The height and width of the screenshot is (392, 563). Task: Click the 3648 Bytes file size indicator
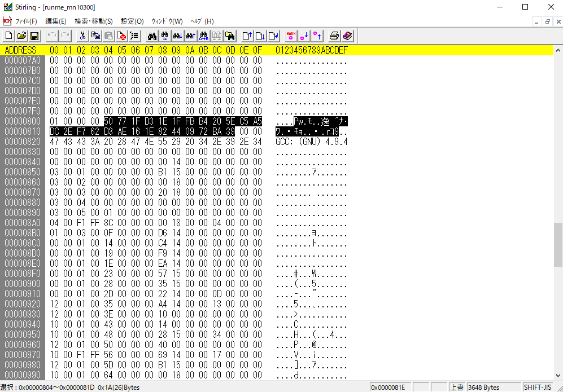[494, 387]
